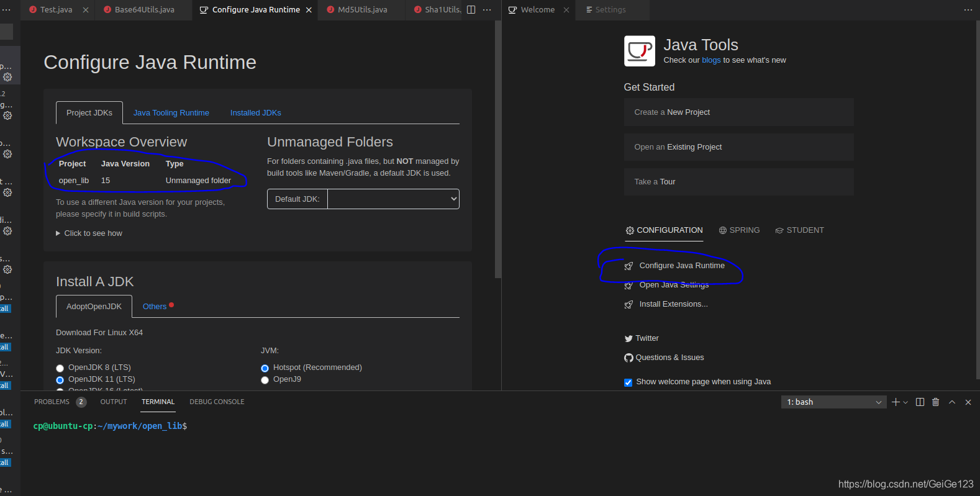Open more actions menu of right editor group
This screenshot has height=496, width=980.
click(x=968, y=10)
